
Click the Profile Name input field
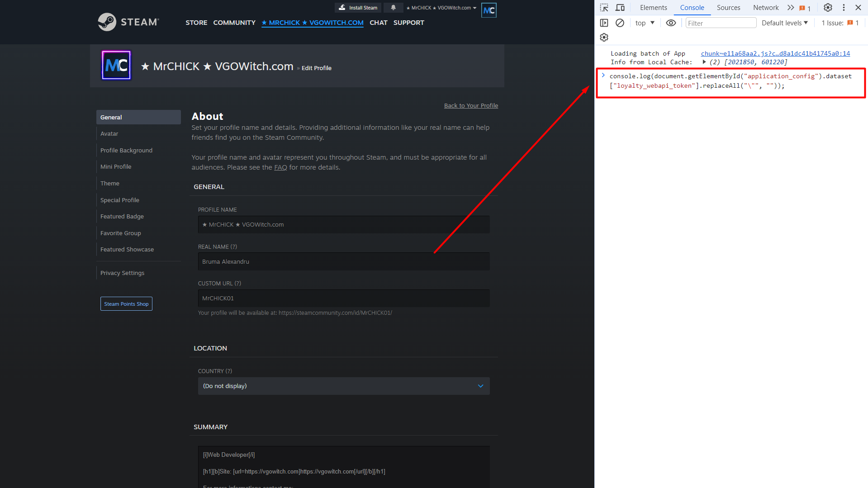344,225
